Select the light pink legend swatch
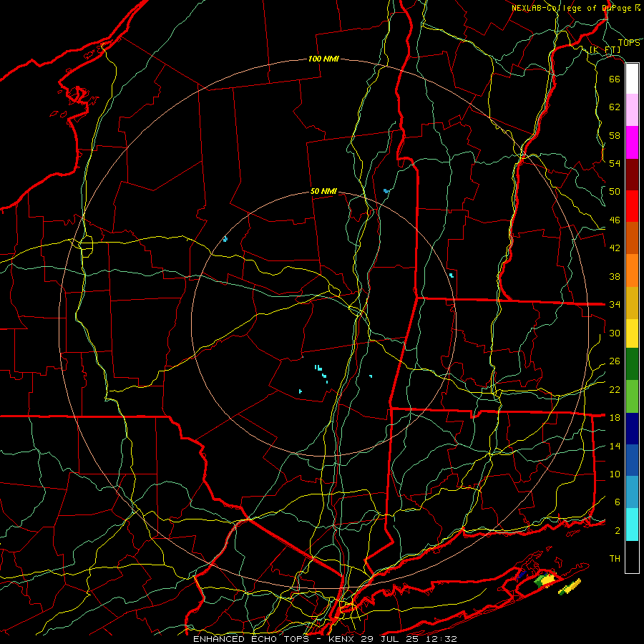The image size is (644, 644). [632, 110]
